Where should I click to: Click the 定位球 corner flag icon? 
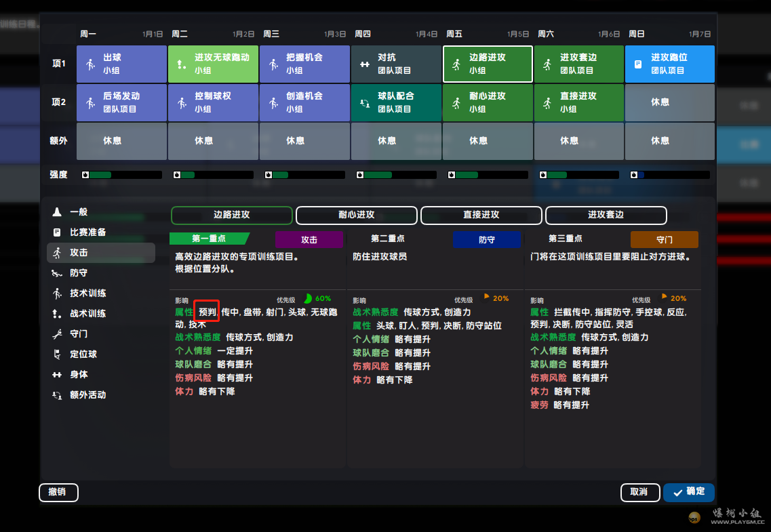(57, 354)
